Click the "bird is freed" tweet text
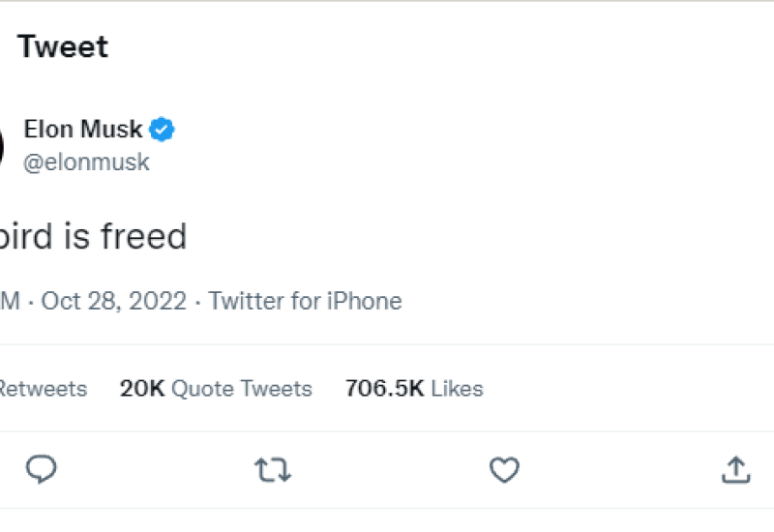Image resolution: width=774 pixels, height=532 pixels. (93, 236)
